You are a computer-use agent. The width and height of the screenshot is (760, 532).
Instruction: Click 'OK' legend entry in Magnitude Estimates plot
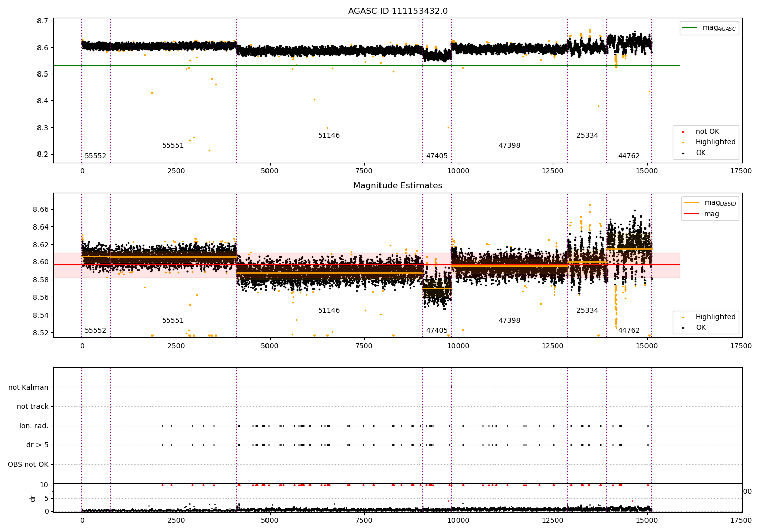pyautogui.click(x=700, y=327)
